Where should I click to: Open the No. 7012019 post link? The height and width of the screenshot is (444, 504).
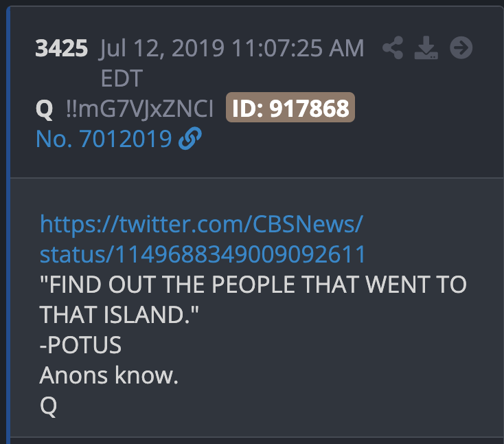pos(104,139)
